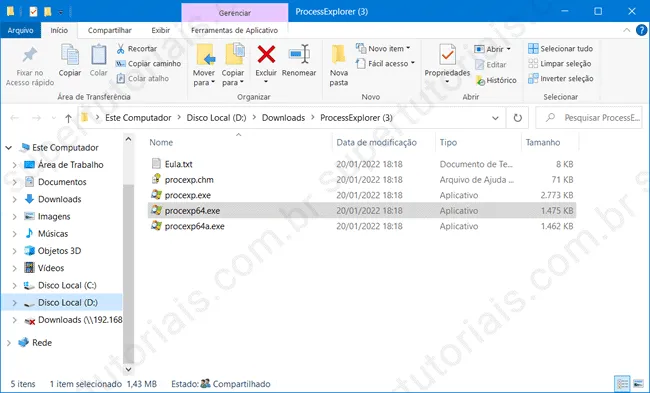Image resolution: width=650 pixels, height=393 pixels.
Task: Click the Histórico ribbon option
Action: coord(496,80)
